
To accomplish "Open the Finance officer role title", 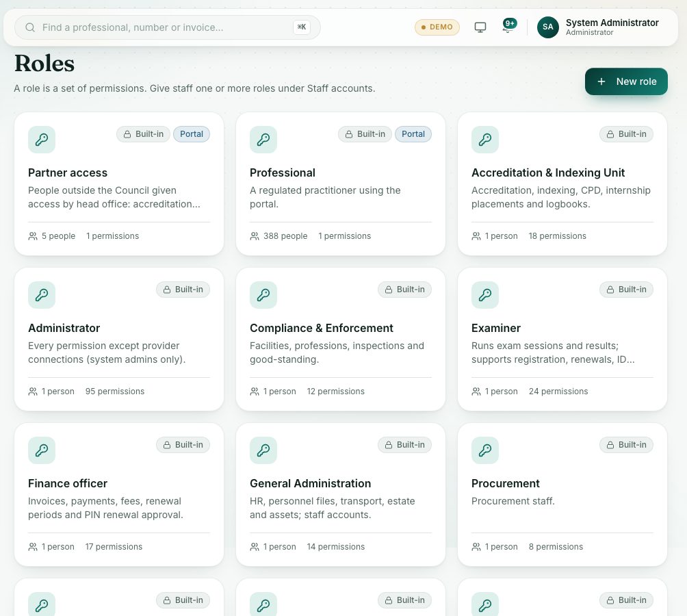I will 68,483.
